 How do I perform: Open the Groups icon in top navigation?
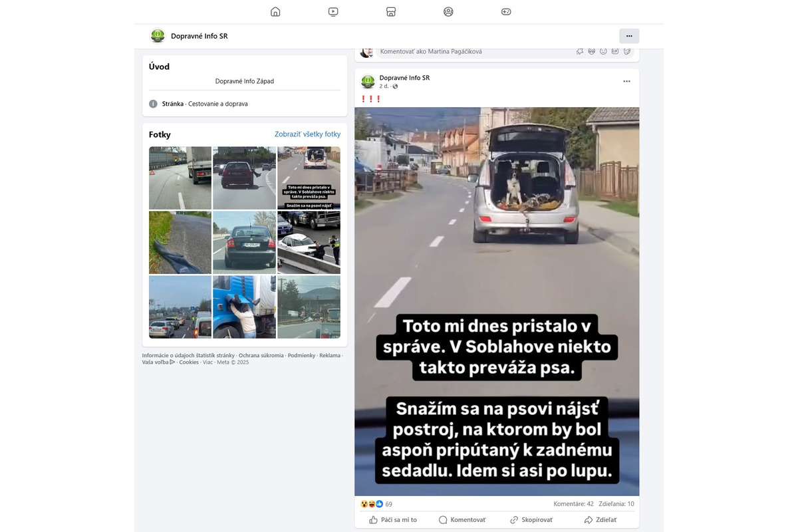click(x=448, y=11)
